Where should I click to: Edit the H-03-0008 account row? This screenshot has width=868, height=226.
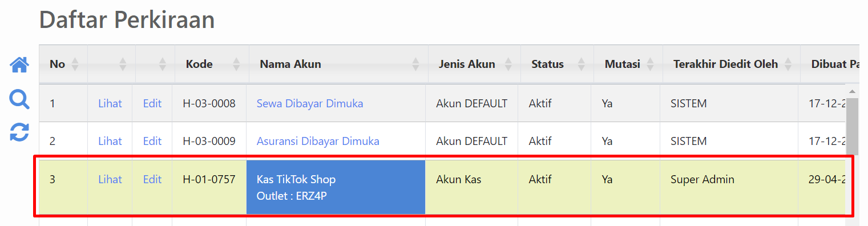152,103
